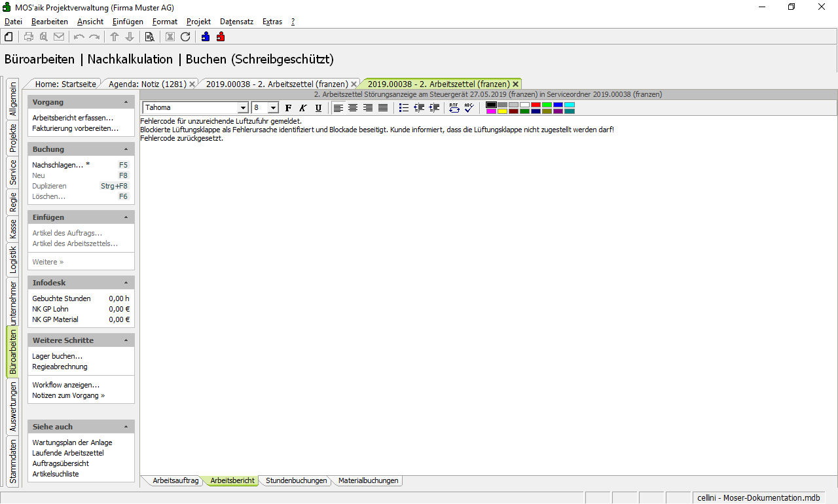Pick the red color swatch

coord(535,105)
